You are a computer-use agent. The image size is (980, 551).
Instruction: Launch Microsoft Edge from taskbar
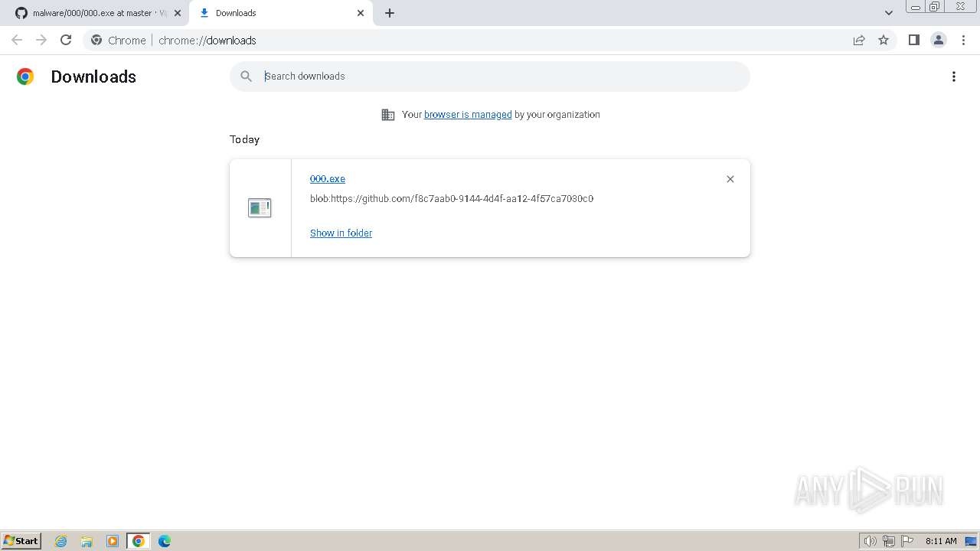click(165, 541)
